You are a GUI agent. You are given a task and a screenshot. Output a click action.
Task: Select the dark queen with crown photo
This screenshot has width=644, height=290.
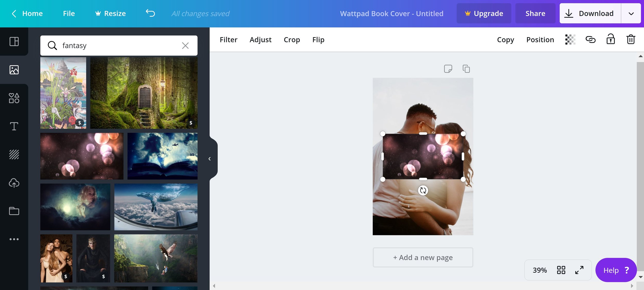tap(93, 258)
